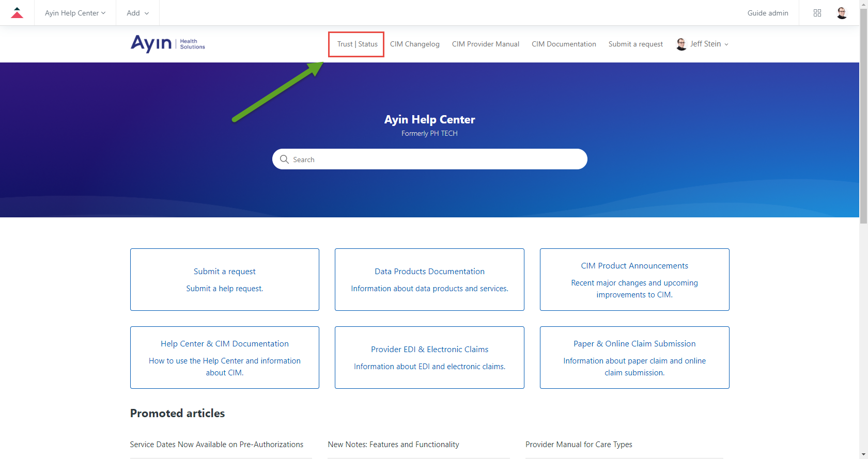This screenshot has width=868, height=459.
Task: Click the Jeff Stein avatar picture
Action: point(681,44)
